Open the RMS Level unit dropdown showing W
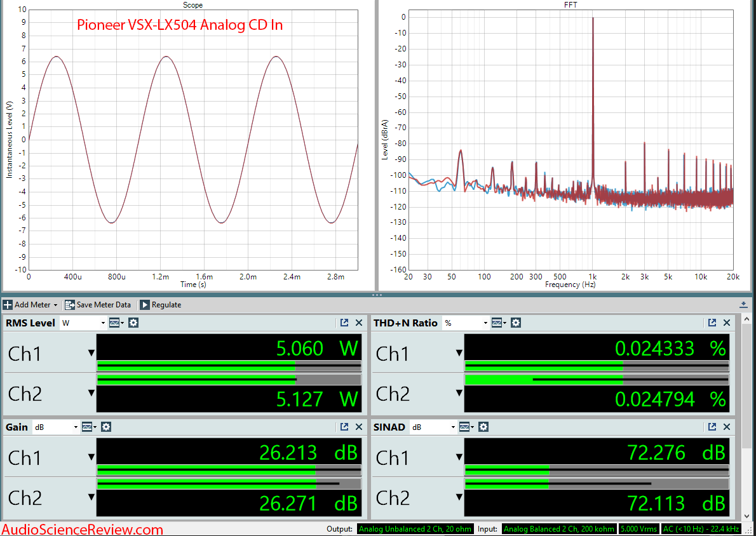 click(83, 323)
